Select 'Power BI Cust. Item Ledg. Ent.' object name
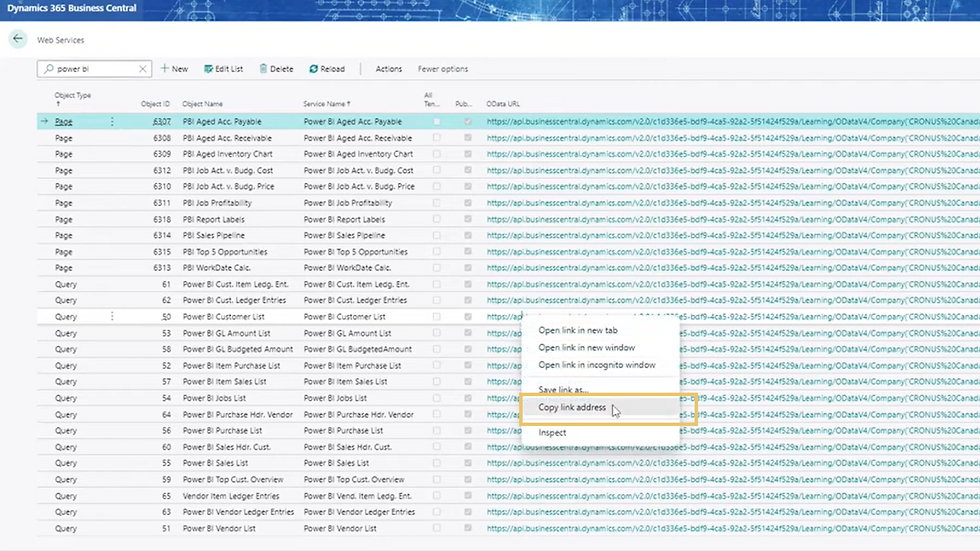980x551 pixels. (x=236, y=284)
